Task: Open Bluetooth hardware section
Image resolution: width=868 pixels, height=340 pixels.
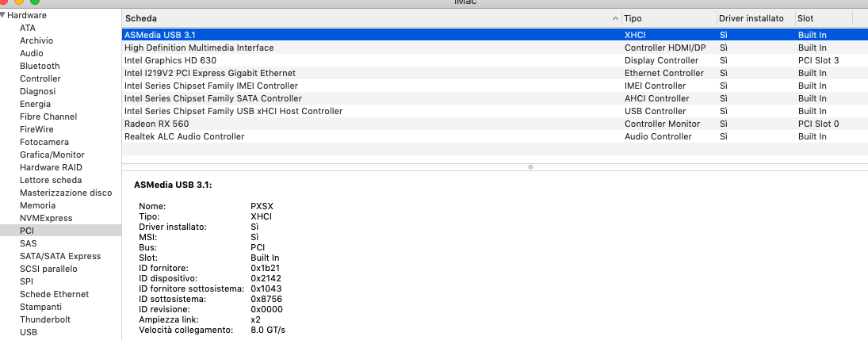Action: [x=40, y=66]
